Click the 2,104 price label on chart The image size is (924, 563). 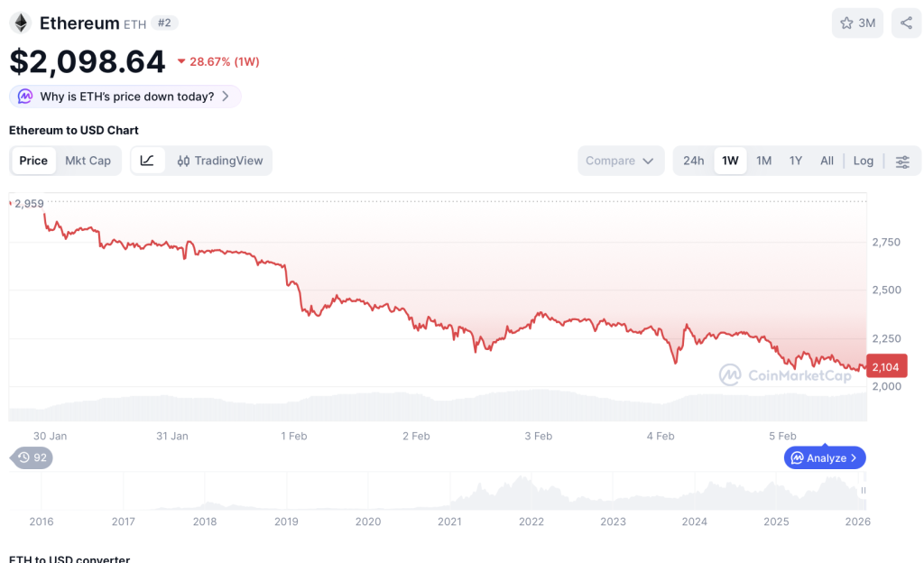pos(885,366)
